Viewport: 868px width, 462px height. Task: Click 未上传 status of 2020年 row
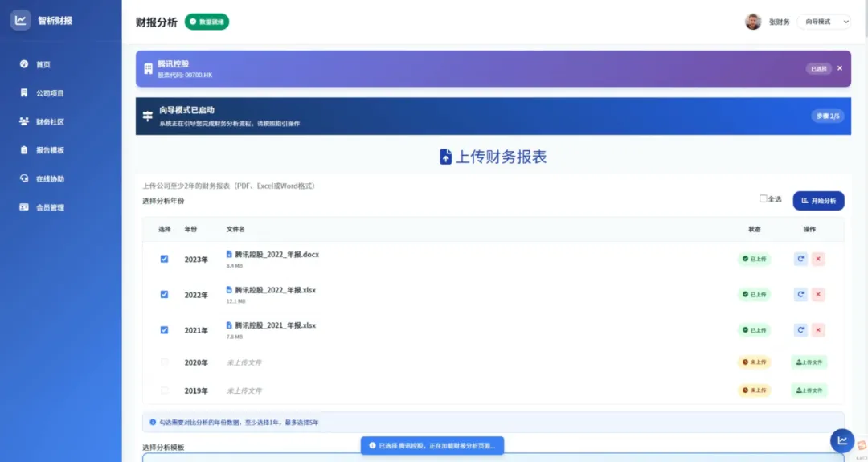coord(754,362)
